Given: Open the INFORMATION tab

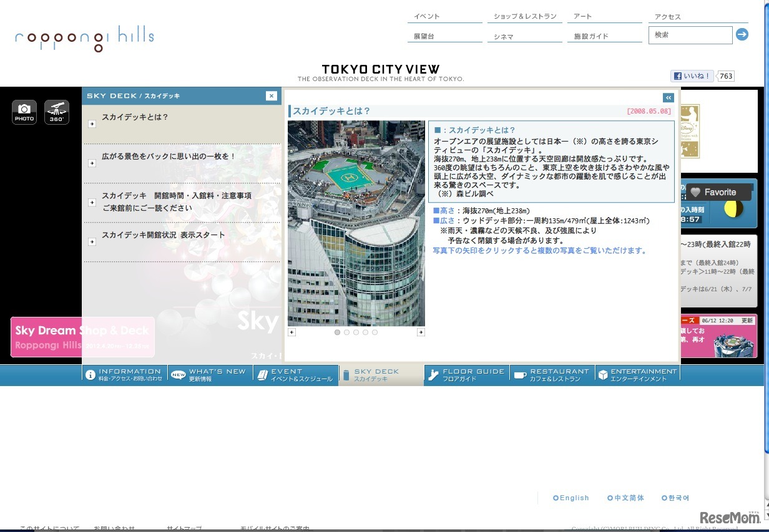Looking at the screenshot, I should pos(125,374).
